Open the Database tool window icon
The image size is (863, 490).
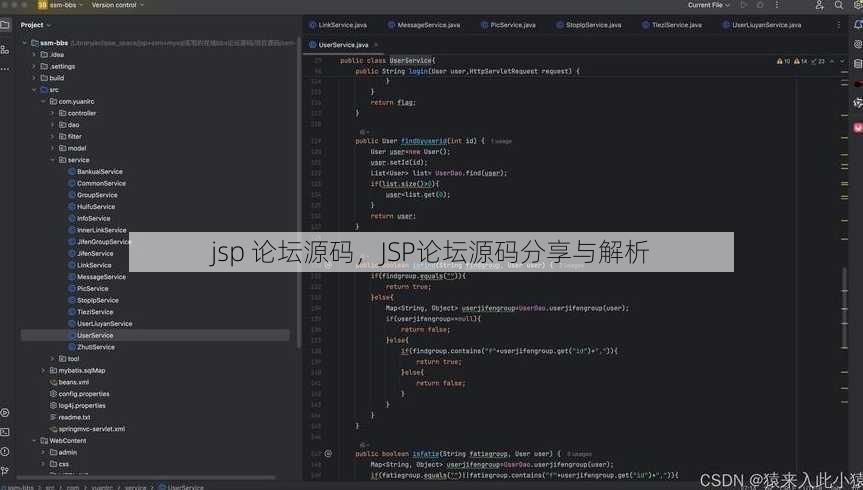[858, 64]
